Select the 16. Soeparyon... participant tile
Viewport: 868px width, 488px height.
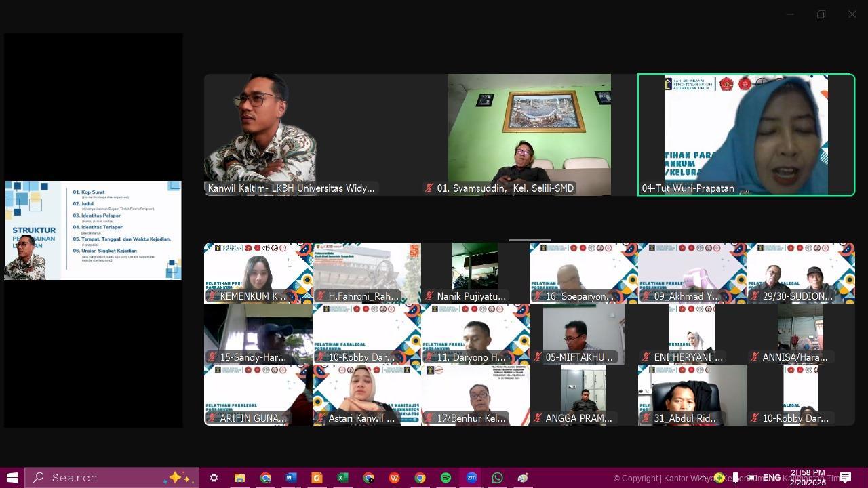584,273
